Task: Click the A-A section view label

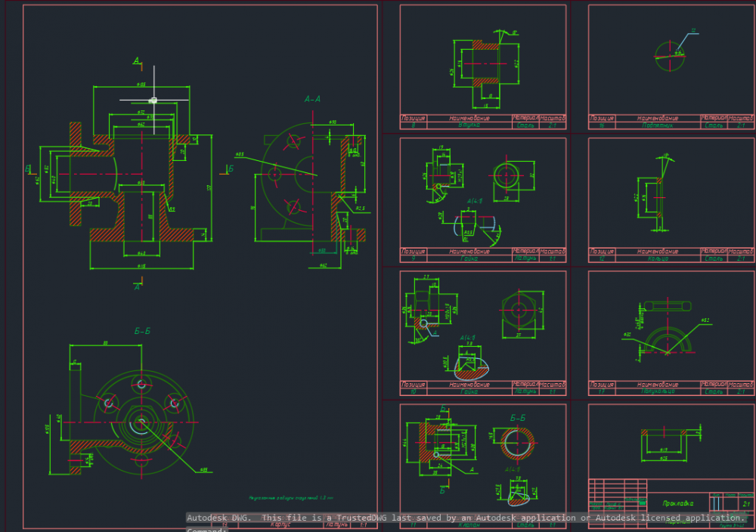Action: [x=312, y=98]
